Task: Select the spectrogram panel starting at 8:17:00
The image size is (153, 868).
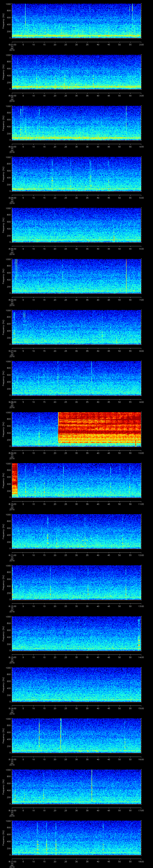Action: (77, 838)
